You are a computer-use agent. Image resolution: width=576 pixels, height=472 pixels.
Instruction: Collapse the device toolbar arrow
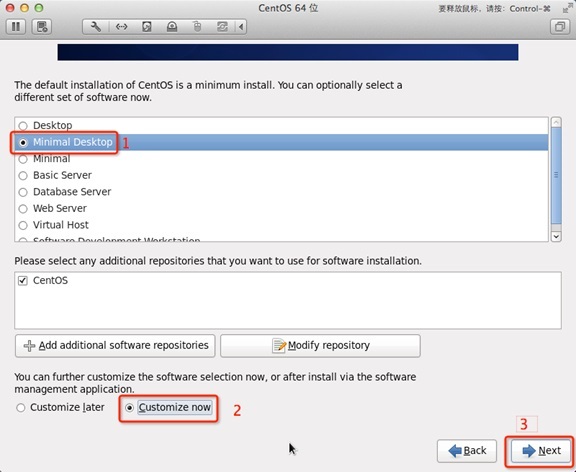[241, 26]
